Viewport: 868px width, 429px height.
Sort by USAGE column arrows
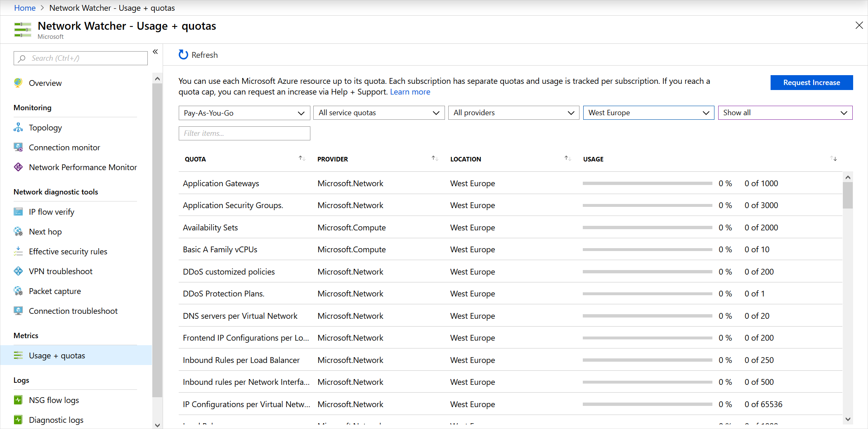(x=833, y=159)
